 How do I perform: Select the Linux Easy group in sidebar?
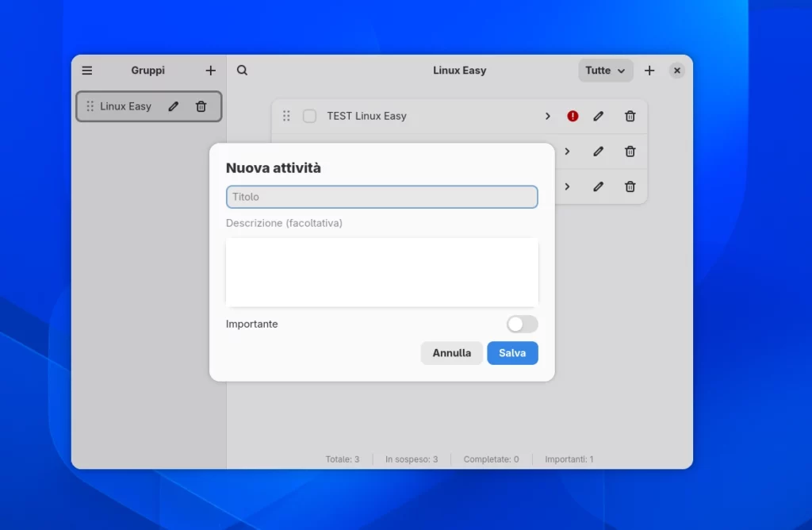point(148,106)
